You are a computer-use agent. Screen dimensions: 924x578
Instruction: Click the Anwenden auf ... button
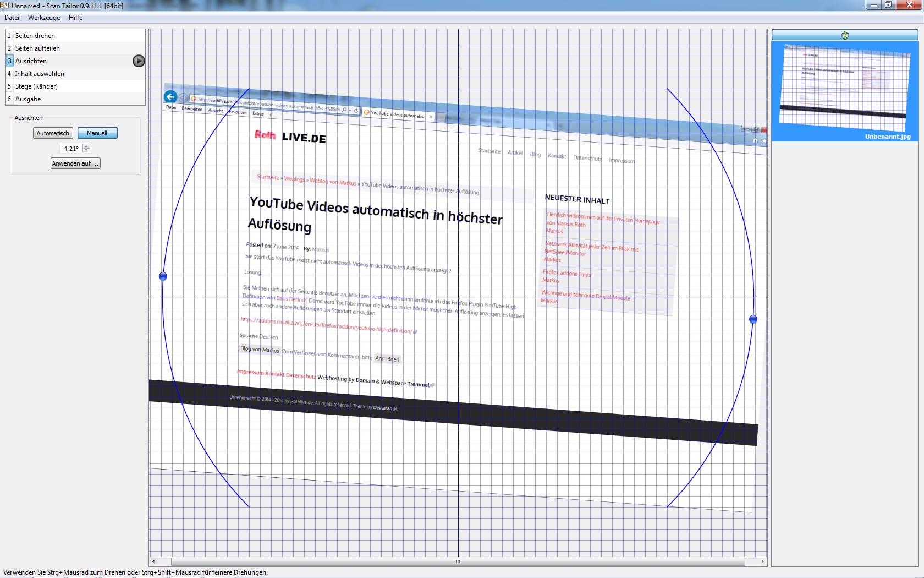[75, 163]
